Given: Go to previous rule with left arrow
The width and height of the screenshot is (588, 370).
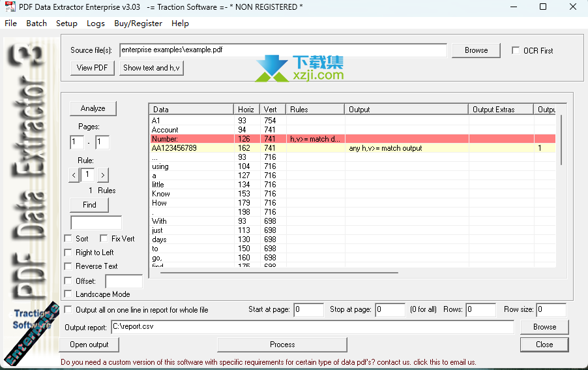Looking at the screenshot, I should click(x=74, y=176).
